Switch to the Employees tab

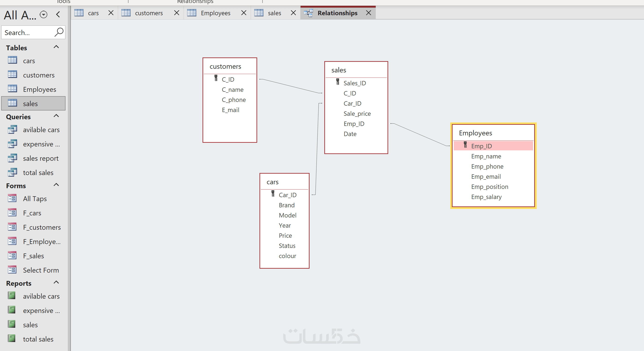(215, 13)
